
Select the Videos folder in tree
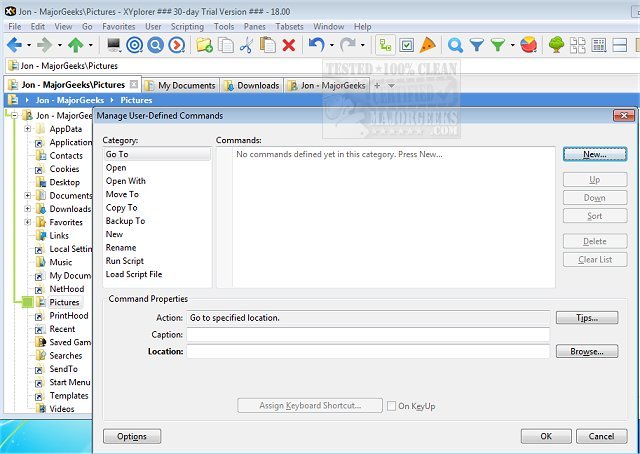pyautogui.click(x=62, y=409)
